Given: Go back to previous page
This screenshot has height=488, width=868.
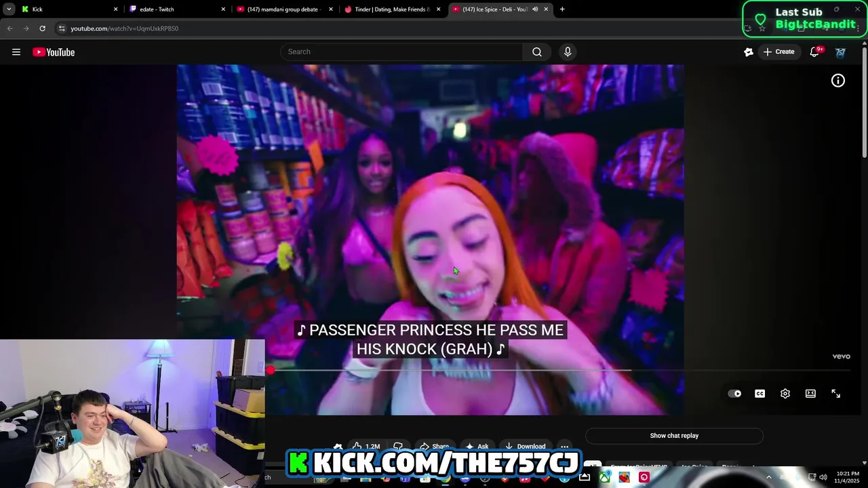Looking at the screenshot, I should [x=9, y=28].
